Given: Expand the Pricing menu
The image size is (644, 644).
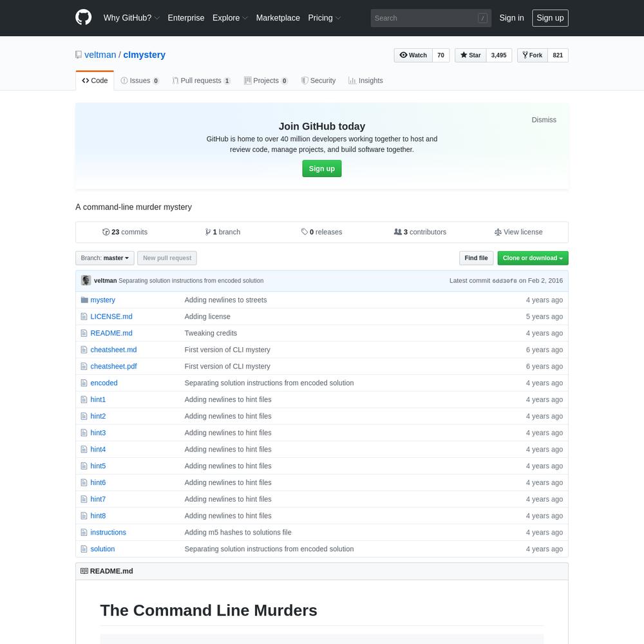Looking at the screenshot, I should (x=325, y=18).
